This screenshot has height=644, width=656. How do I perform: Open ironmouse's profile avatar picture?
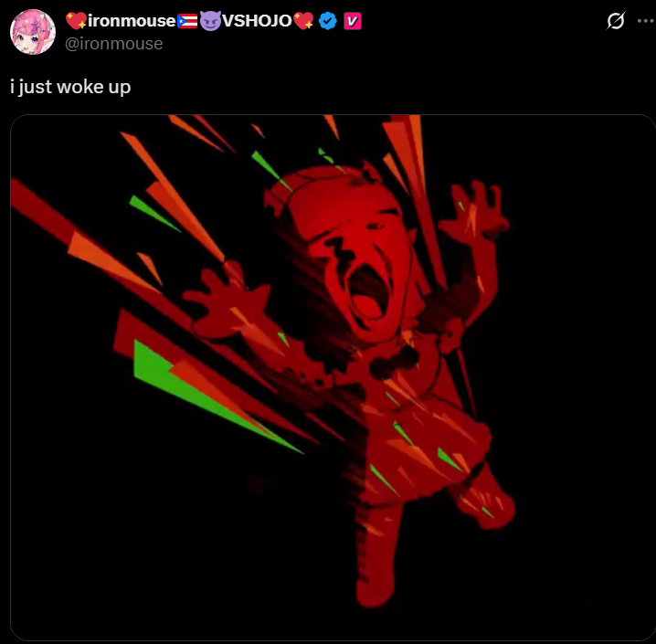pyautogui.click(x=33, y=32)
